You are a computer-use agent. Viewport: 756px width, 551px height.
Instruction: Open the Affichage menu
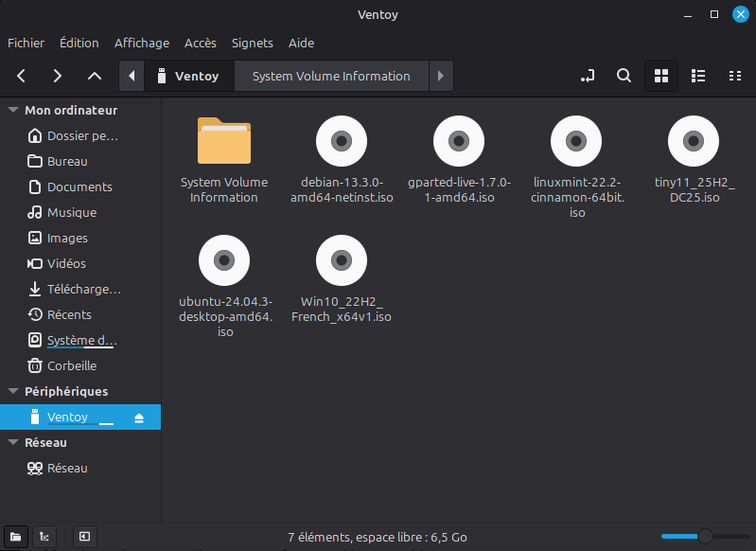(x=142, y=43)
